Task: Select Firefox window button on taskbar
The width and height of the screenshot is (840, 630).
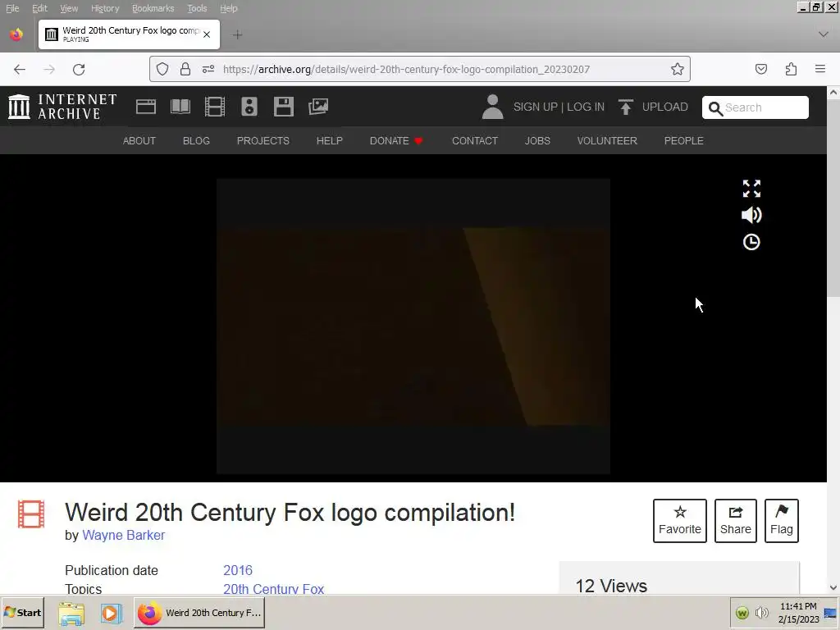Action: 199,612
